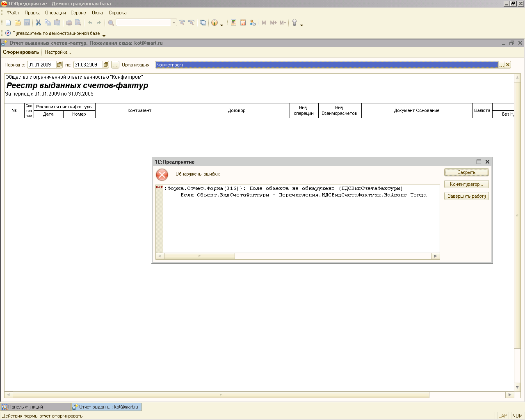Image resolution: width=525 pixels, height=420 pixels.
Task: Expand the search field dropdown arrow
Action: pyautogui.click(x=174, y=23)
